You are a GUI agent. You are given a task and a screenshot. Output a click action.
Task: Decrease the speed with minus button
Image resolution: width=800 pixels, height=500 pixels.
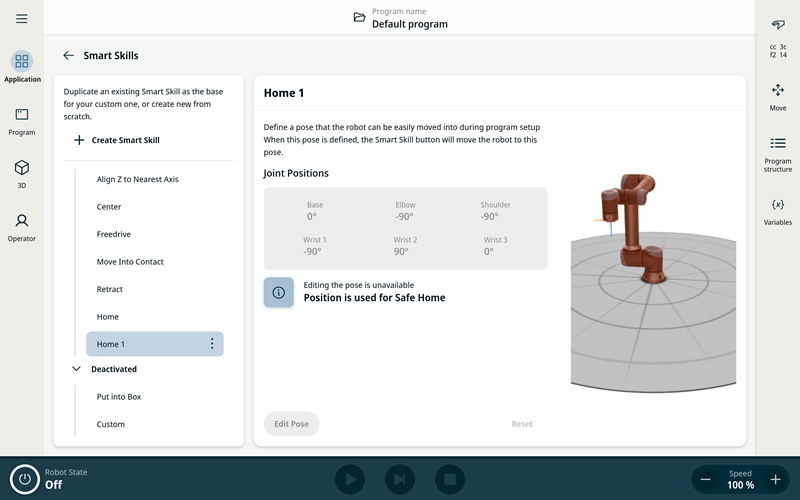click(706, 479)
